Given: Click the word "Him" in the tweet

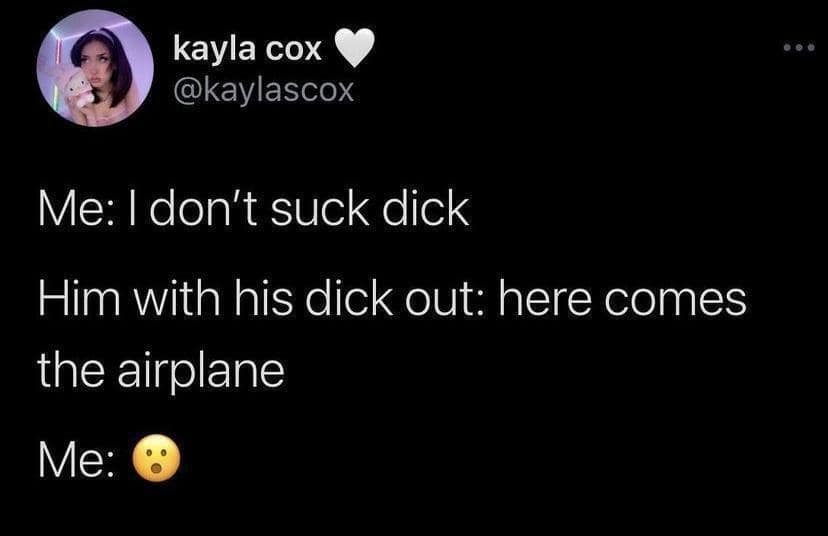Looking at the screenshot, I should point(79,299).
